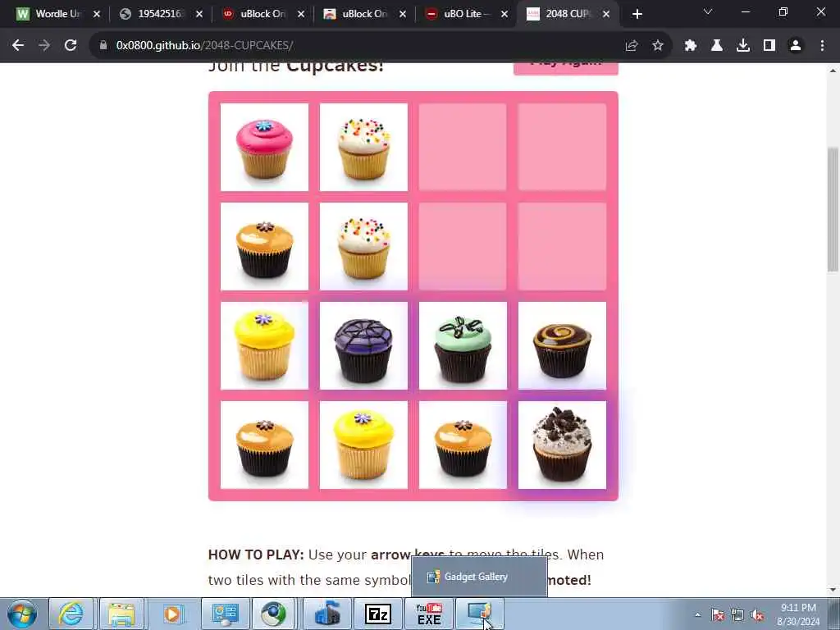840x630 pixels.
Task: Open the tab search chevron
Action: coord(708,11)
